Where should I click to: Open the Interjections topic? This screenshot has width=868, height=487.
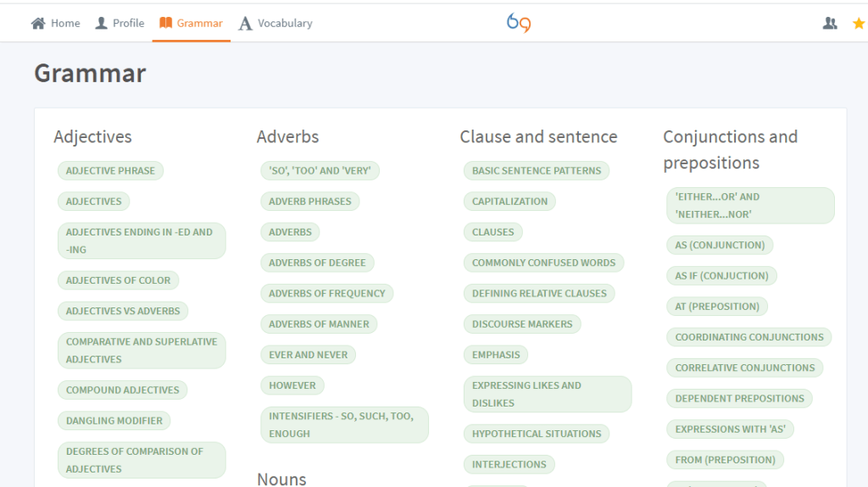pyautogui.click(x=509, y=465)
